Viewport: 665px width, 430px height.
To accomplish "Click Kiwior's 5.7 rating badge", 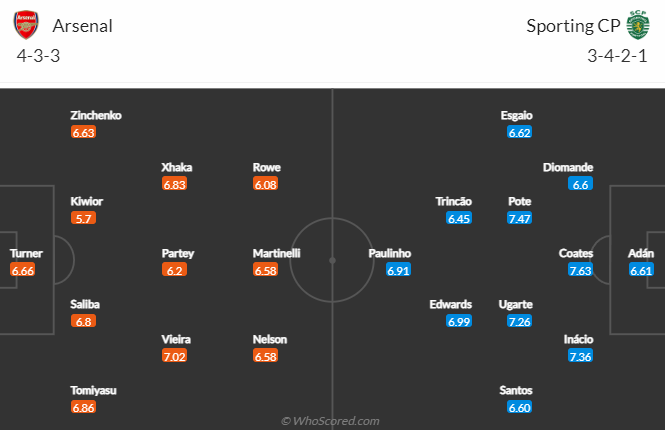I will pos(83,218).
